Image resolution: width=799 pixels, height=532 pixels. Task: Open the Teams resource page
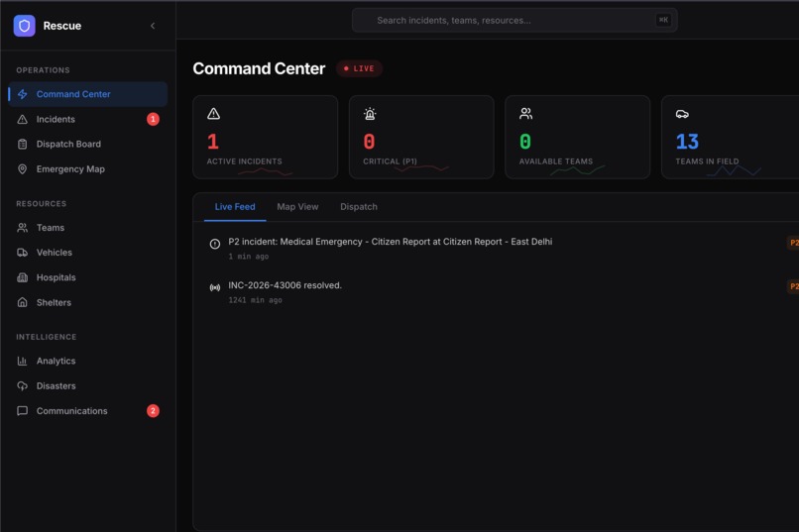click(87, 228)
